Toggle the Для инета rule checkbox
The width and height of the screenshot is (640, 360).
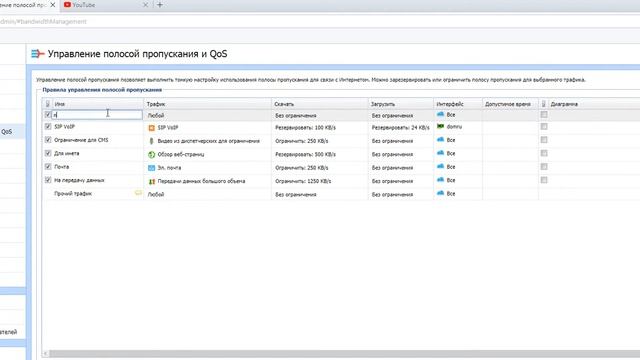pos(48,153)
